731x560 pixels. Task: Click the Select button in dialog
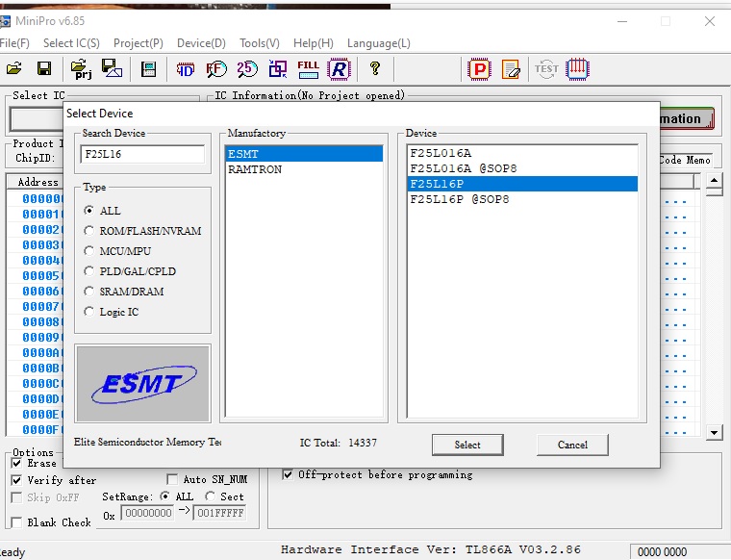coord(467,445)
